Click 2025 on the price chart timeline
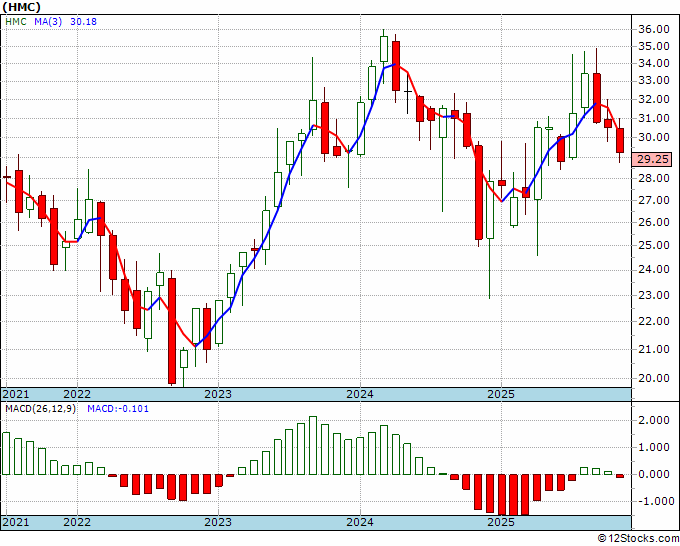Screen dimensions: 680x546 tap(501, 394)
